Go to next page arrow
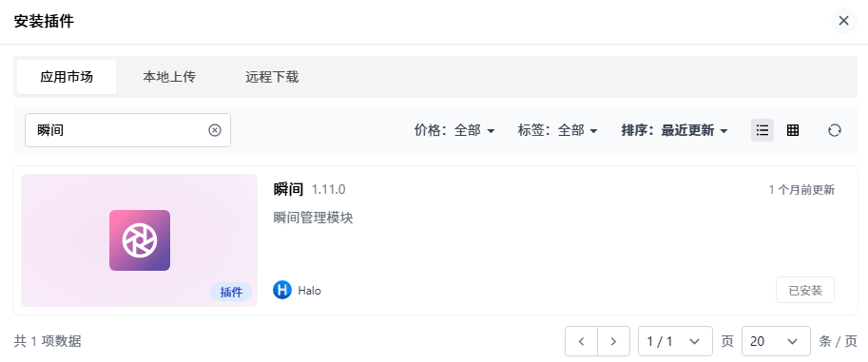 (x=613, y=341)
